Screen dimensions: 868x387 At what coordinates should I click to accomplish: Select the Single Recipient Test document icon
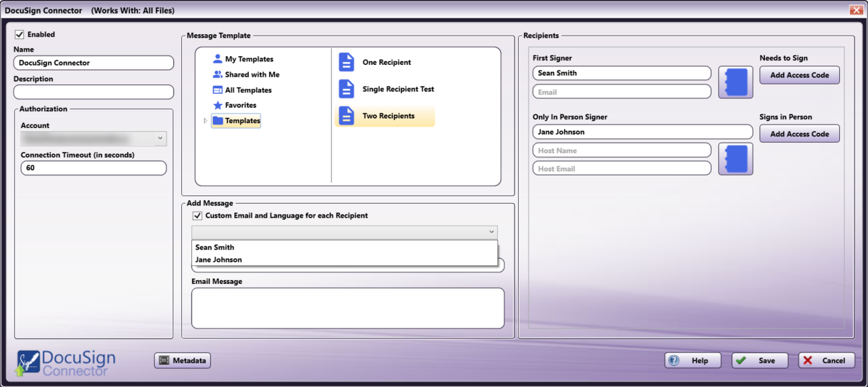(346, 89)
